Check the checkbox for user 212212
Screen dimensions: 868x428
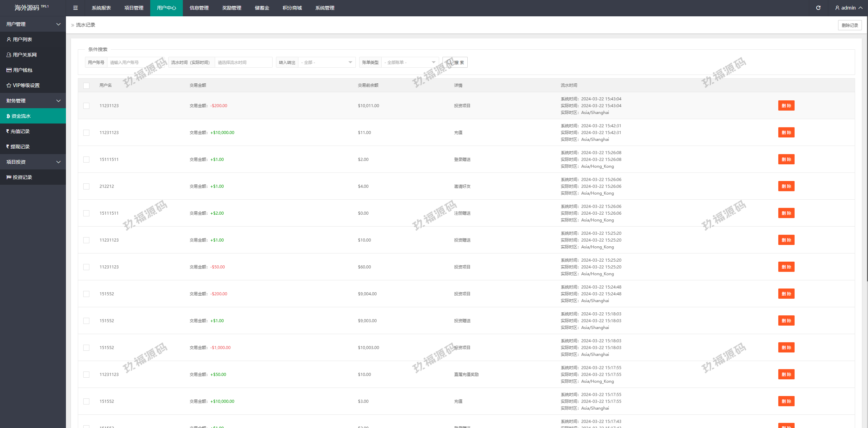tap(86, 186)
